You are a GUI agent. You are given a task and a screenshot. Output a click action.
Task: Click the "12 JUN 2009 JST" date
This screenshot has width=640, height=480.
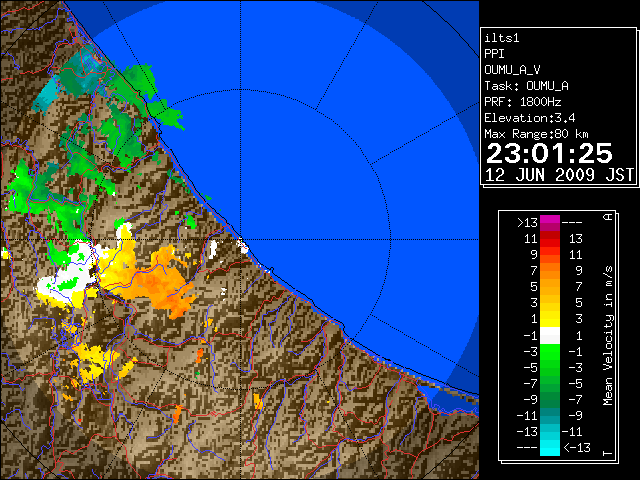560,175
